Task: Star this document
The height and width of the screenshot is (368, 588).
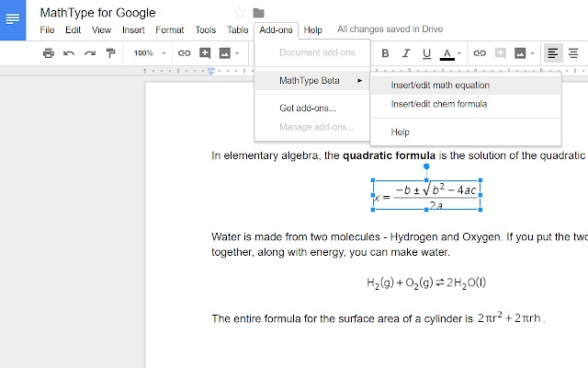Action: pyautogui.click(x=240, y=13)
